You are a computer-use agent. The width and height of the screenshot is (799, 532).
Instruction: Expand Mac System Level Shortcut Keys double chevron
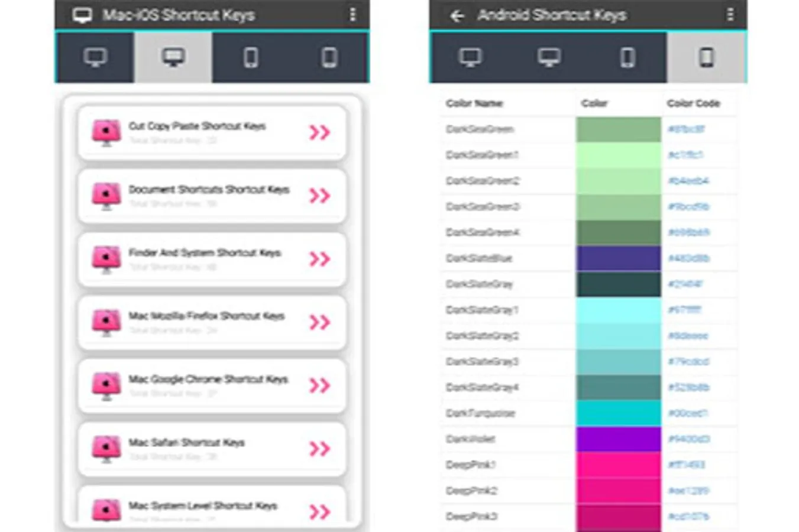click(x=319, y=511)
